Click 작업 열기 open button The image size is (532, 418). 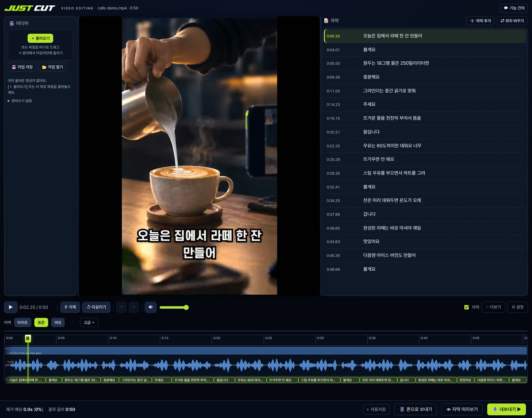point(52,67)
